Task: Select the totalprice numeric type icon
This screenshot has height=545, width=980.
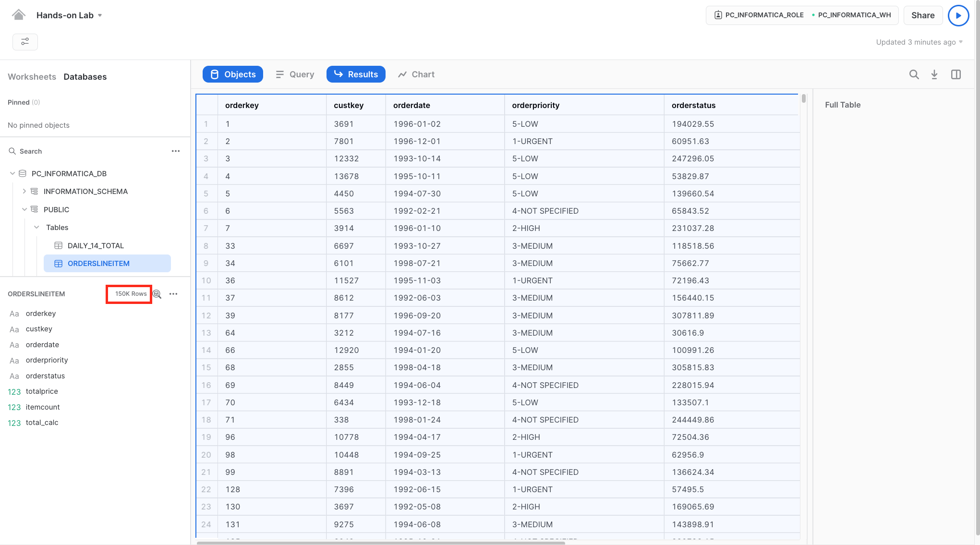Action: 14,392
